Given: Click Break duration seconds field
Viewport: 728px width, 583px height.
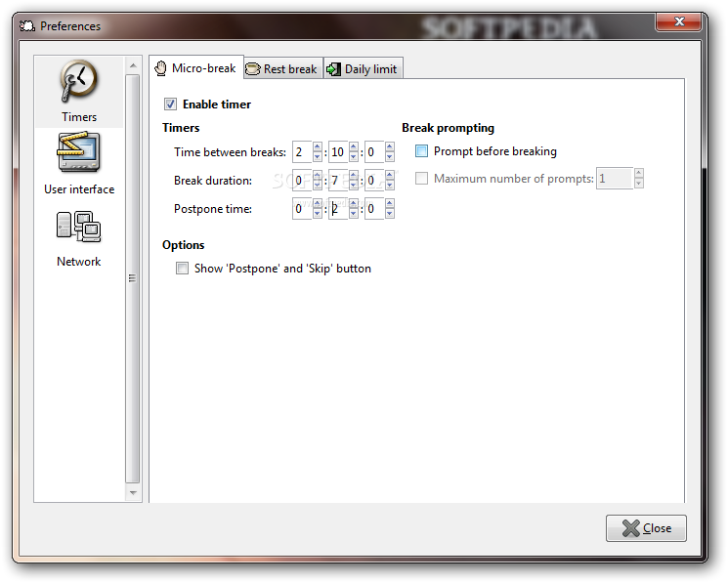Looking at the screenshot, I should 374,180.
